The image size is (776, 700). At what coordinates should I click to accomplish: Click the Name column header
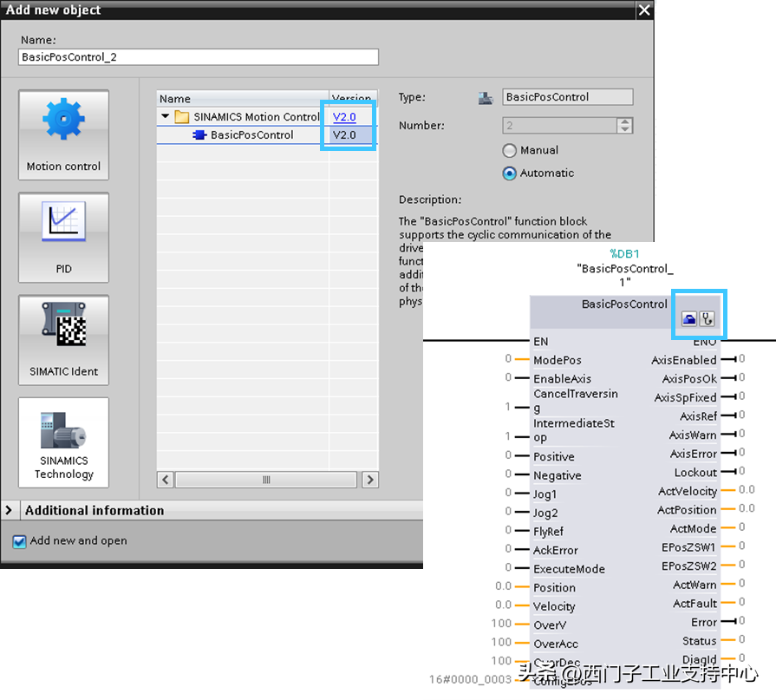175,99
